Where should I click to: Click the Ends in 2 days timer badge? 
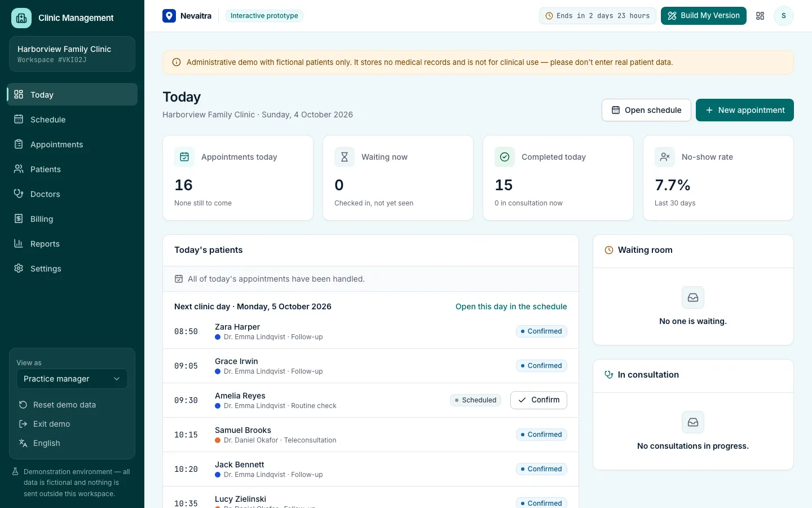click(597, 16)
